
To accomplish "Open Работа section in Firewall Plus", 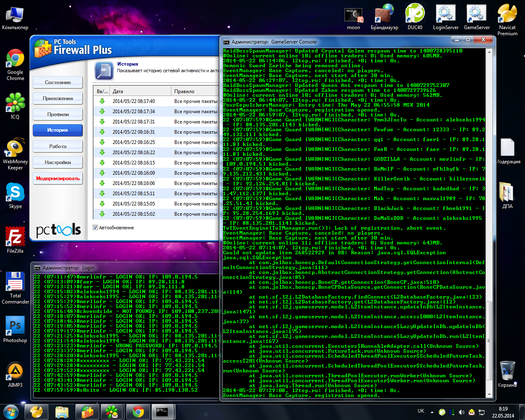I will pyautogui.click(x=58, y=146).
